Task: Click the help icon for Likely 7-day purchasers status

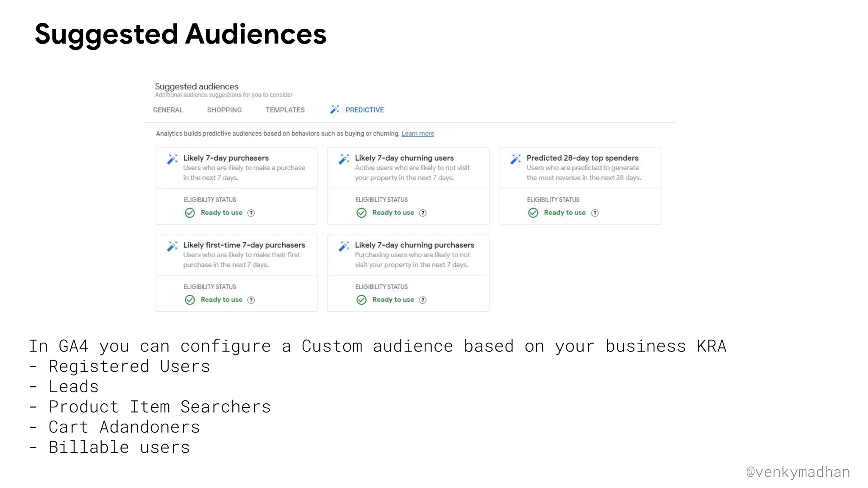Action: pos(251,213)
